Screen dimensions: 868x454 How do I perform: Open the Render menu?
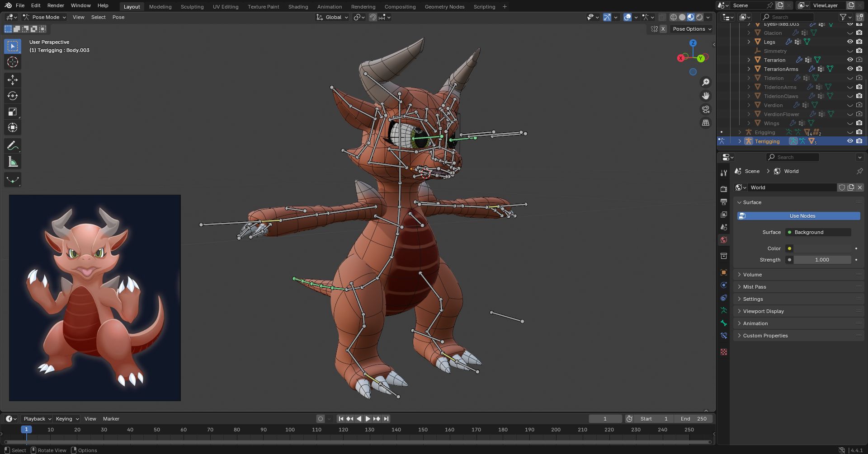(x=56, y=5)
